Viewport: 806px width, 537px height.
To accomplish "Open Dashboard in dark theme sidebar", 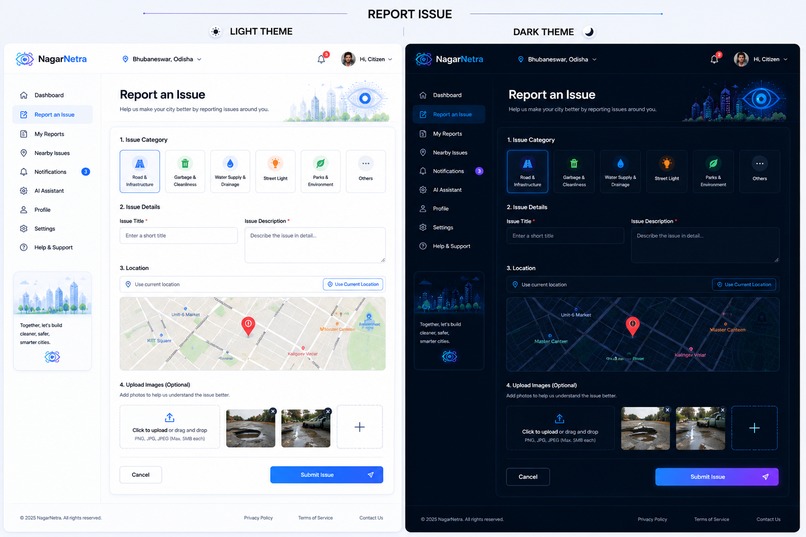I will (x=449, y=95).
